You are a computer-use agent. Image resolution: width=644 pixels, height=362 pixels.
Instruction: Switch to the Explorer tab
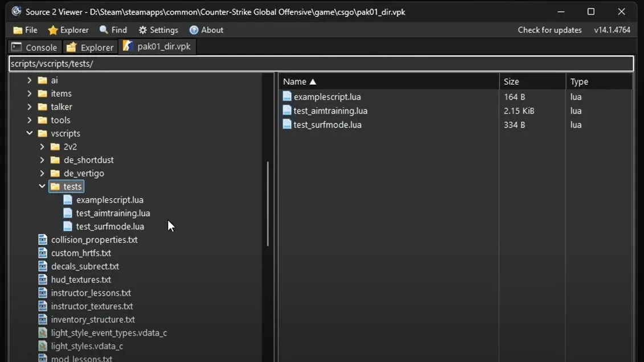[x=90, y=47]
